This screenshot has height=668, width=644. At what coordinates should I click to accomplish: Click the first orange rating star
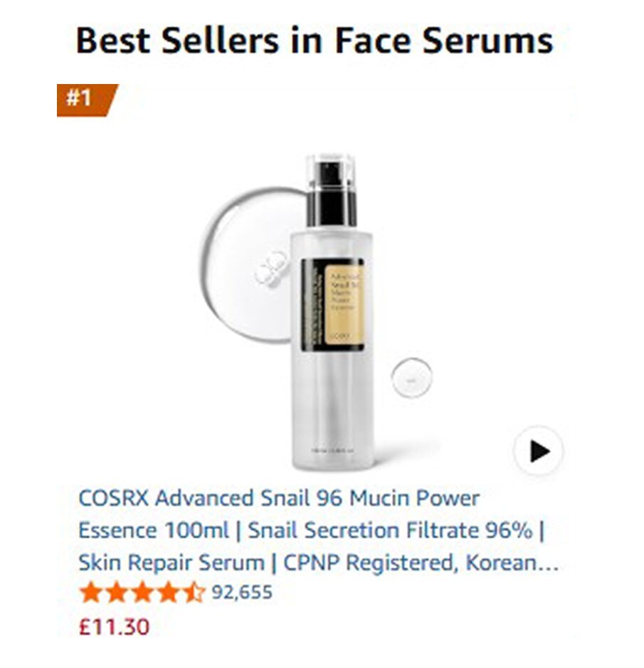pos(90,593)
